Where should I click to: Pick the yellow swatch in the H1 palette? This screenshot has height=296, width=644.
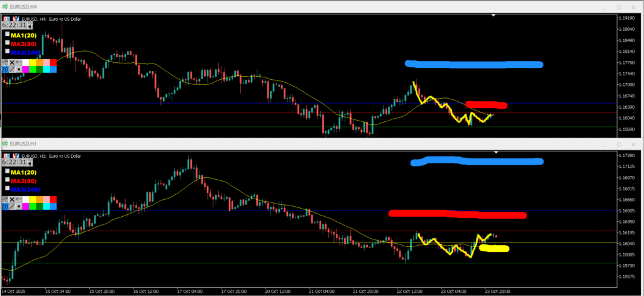tap(33, 199)
